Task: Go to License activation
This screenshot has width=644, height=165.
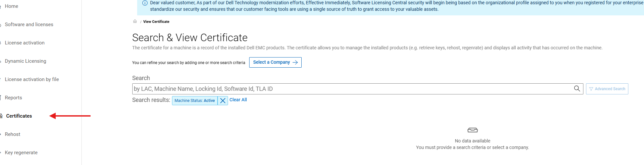Action: [25, 43]
